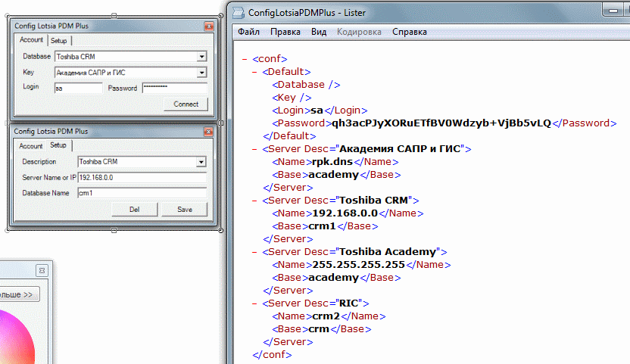This screenshot has height=364, width=630.
Task: Collapse the Toshiba CRM server node
Action: click(x=254, y=201)
